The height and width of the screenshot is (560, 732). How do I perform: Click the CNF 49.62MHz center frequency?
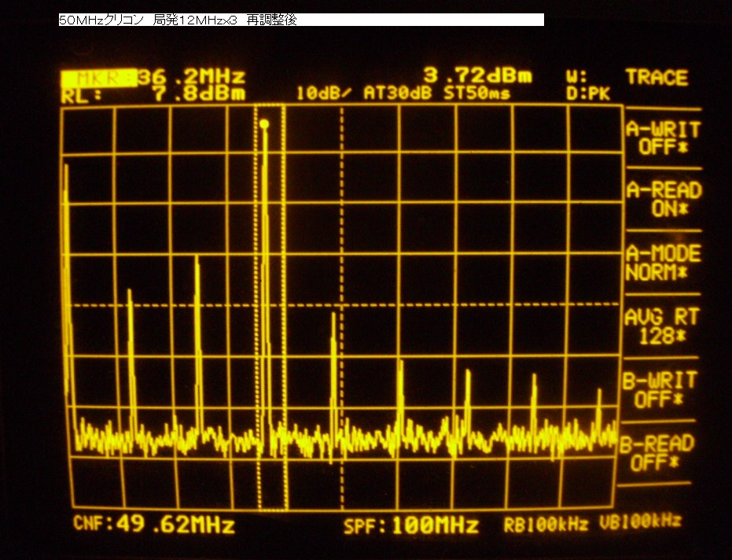pos(154,524)
